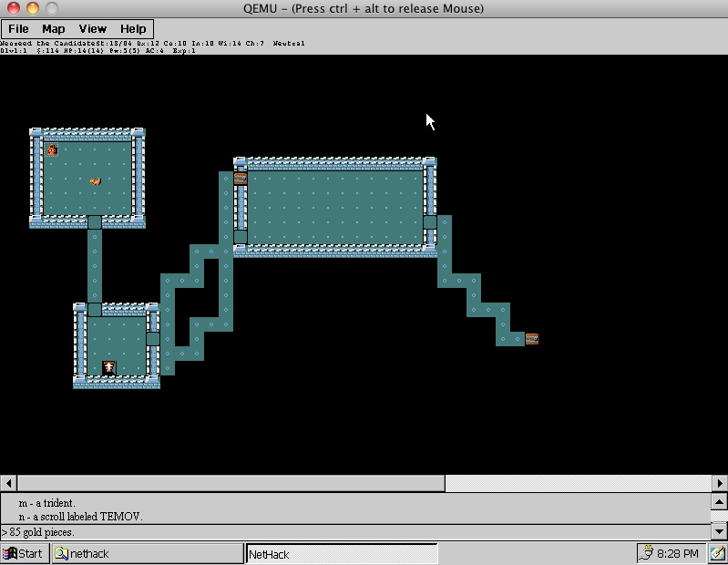Open the View menu
The height and width of the screenshot is (565, 728).
point(92,29)
